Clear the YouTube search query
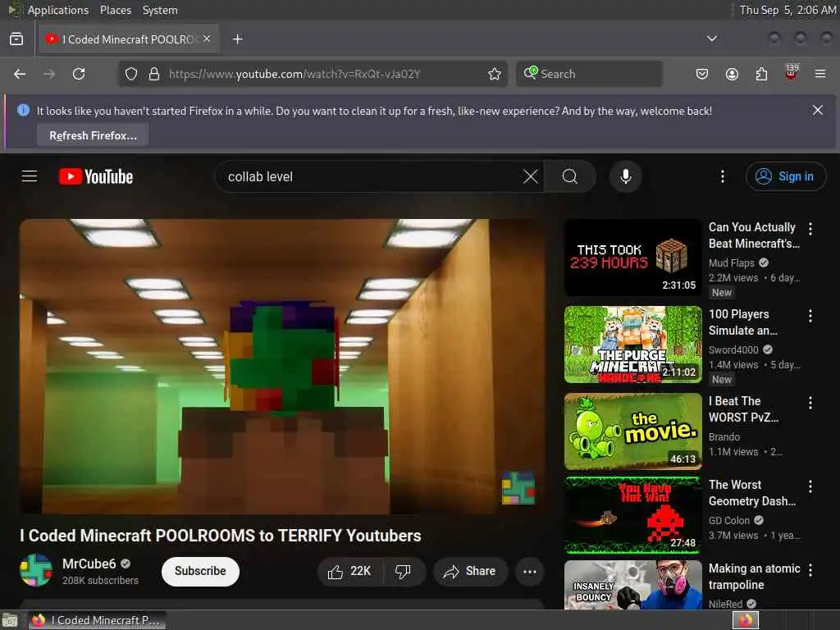This screenshot has height=630, width=840. click(531, 176)
